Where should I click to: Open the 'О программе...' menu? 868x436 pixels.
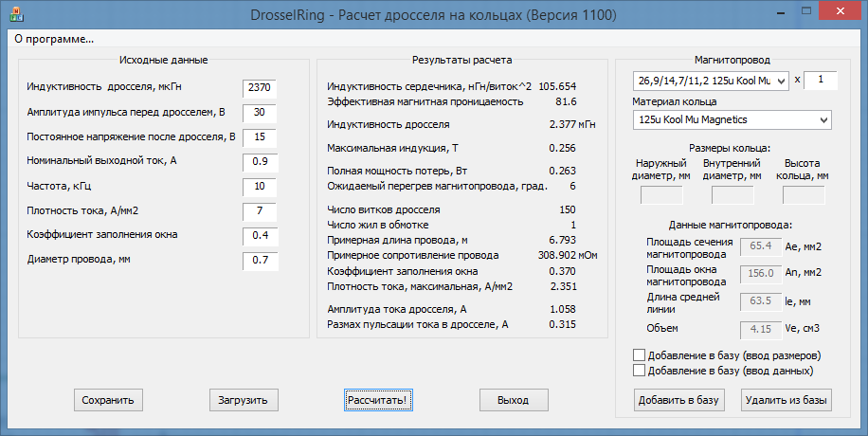[x=54, y=40]
